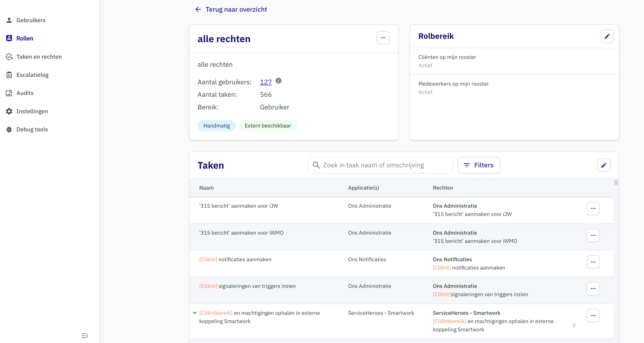Click the back arrow icon beside Terug naar overzicht
This screenshot has height=343, width=644.
pos(198,10)
